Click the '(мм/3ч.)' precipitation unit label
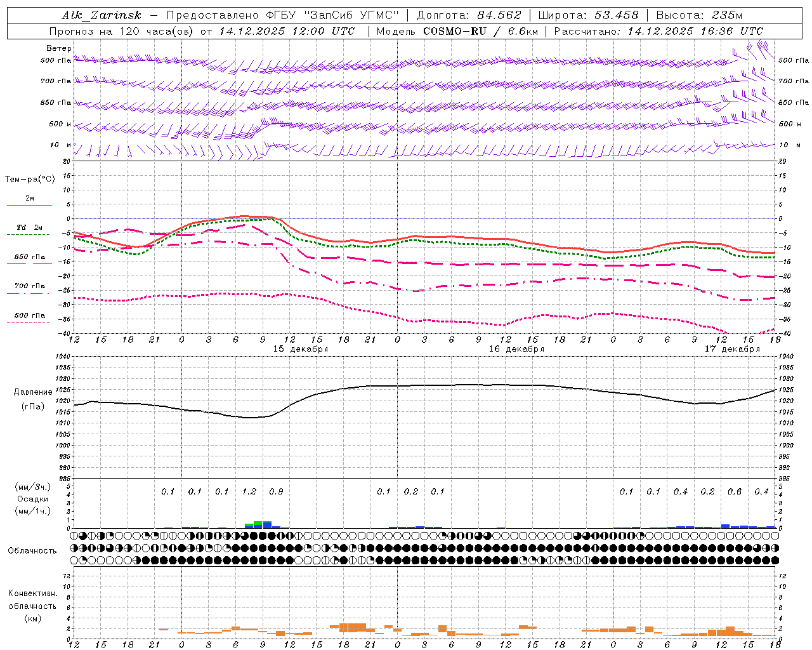The image size is (812, 650). [x=33, y=487]
